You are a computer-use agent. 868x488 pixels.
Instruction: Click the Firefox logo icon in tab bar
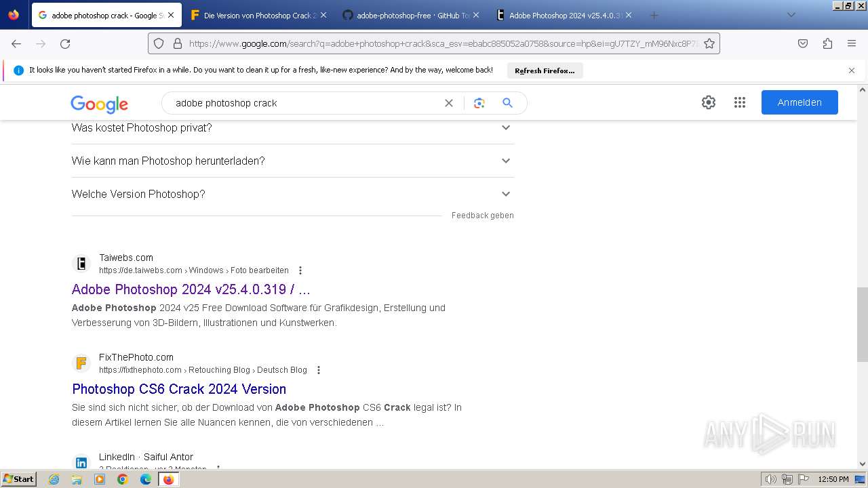[x=14, y=15]
